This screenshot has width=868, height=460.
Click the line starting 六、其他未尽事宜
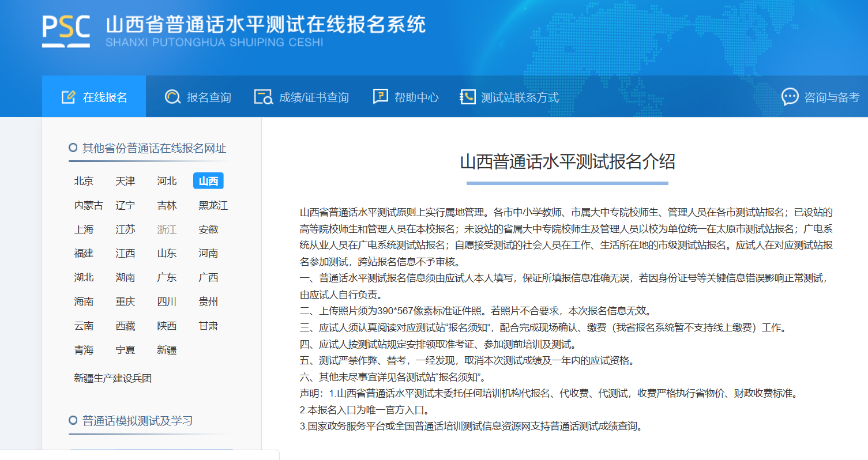tap(394, 378)
